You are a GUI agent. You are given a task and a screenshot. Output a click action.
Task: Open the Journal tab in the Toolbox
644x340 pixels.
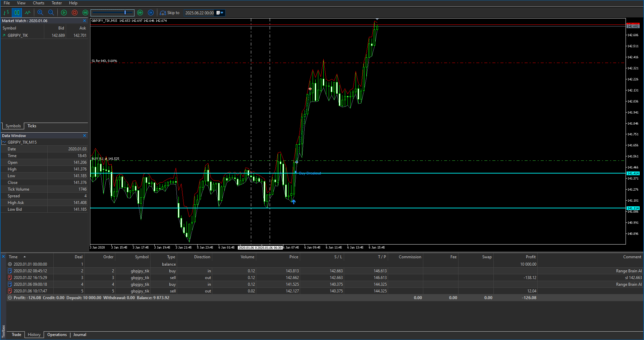(x=80, y=335)
